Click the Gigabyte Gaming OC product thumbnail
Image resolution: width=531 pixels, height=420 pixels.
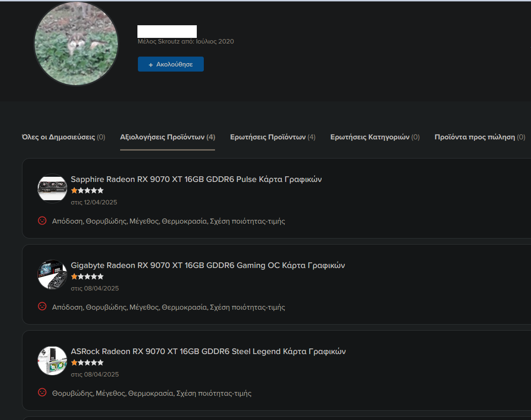[52, 275]
